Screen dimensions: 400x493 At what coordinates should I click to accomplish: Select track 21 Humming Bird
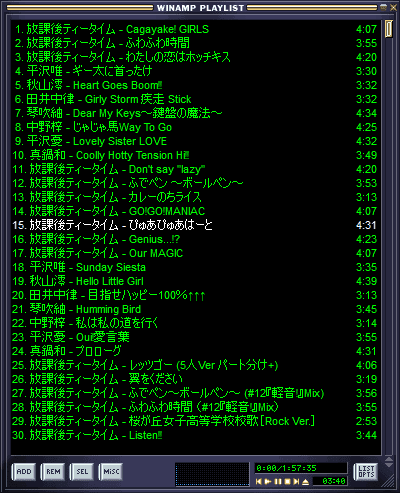(196, 309)
